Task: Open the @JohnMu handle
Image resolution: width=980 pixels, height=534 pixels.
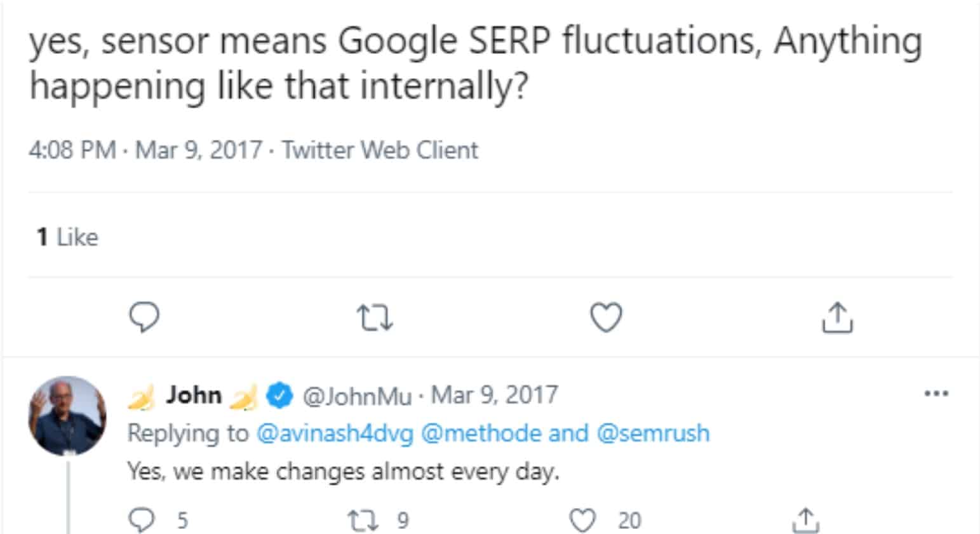Action: point(357,396)
